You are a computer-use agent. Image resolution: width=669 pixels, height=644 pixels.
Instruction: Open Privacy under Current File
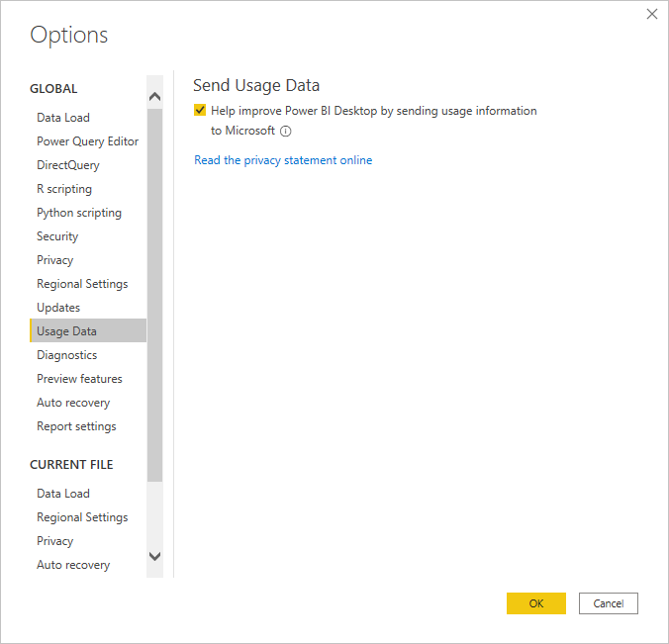(x=54, y=541)
